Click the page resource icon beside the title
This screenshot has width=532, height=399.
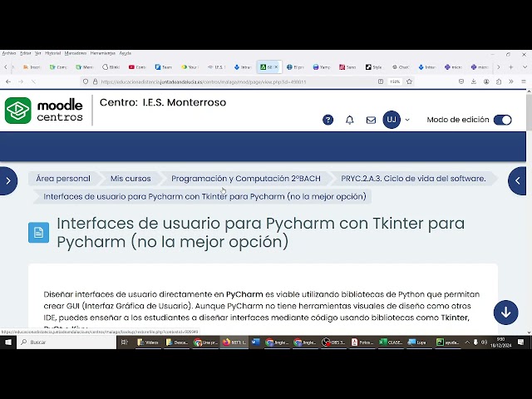(x=39, y=233)
